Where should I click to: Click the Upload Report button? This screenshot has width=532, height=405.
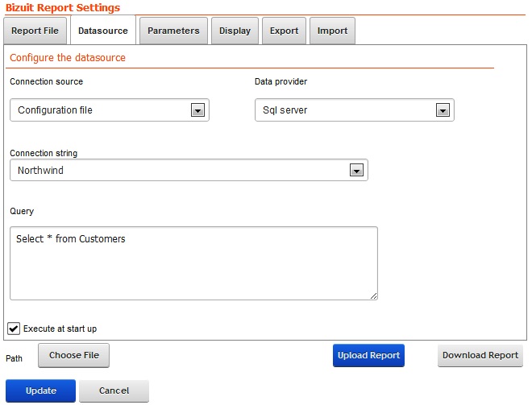[x=368, y=355]
